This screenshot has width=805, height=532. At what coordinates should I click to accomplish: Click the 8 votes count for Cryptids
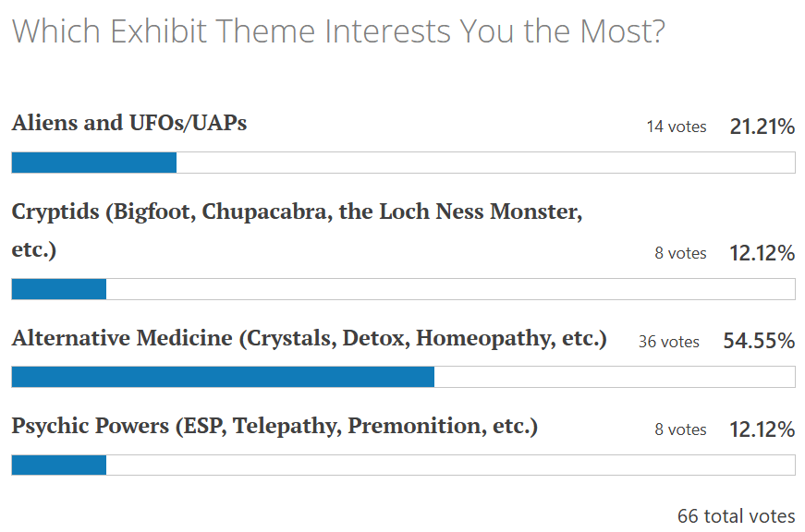tap(680, 253)
